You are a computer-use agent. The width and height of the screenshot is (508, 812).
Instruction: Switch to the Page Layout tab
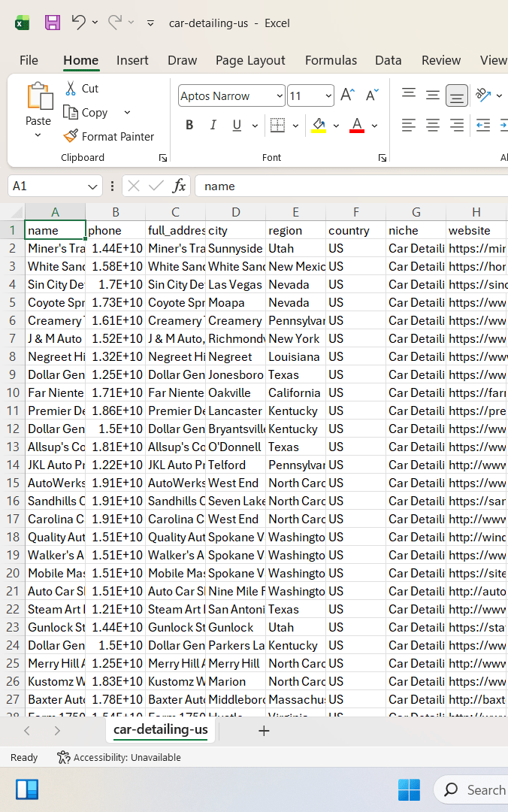251,61
